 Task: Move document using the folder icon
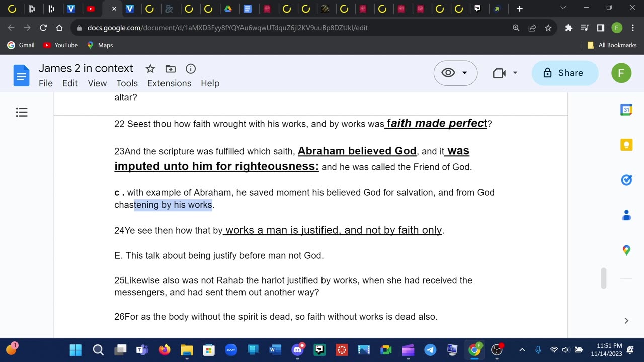[x=171, y=69]
